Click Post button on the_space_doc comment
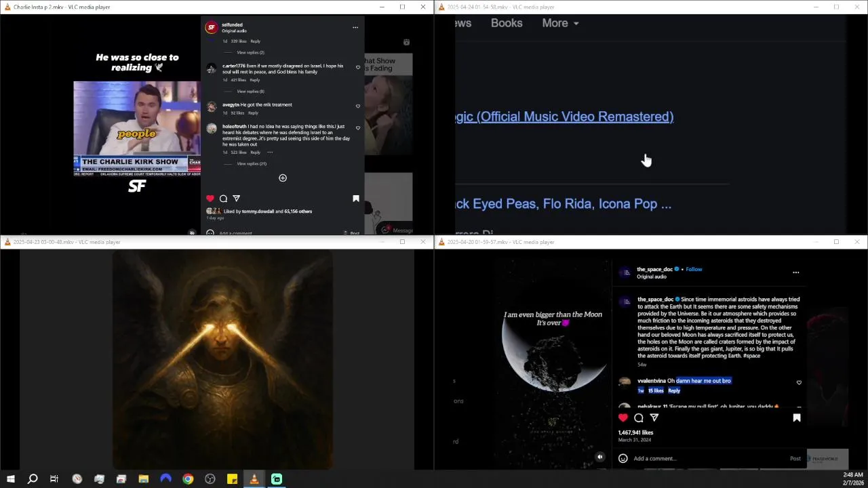The height and width of the screenshot is (488, 868). coord(795,459)
